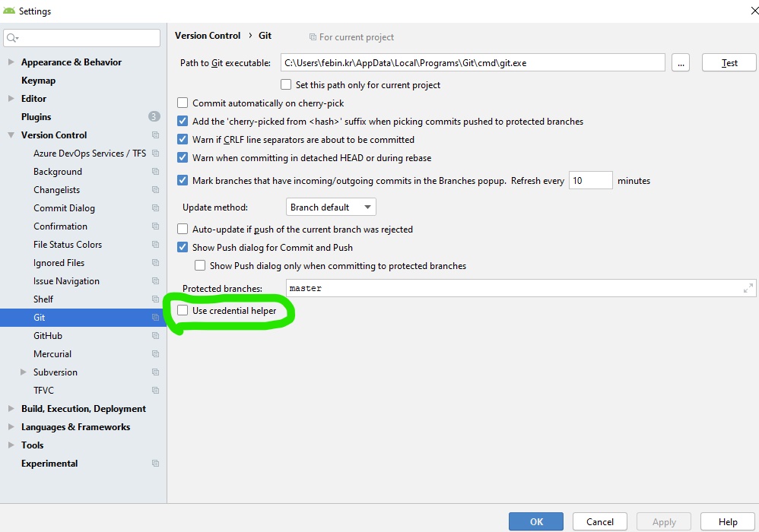The width and height of the screenshot is (759, 532).
Task: Enable Show Push dialog only for protected branches
Action: [200, 265]
